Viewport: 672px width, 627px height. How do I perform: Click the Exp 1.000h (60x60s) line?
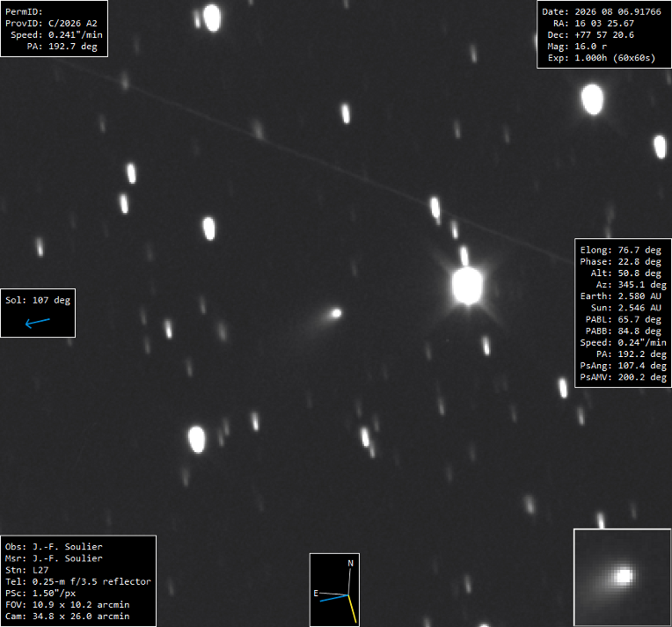pyautogui.click(x=602, y=58)
